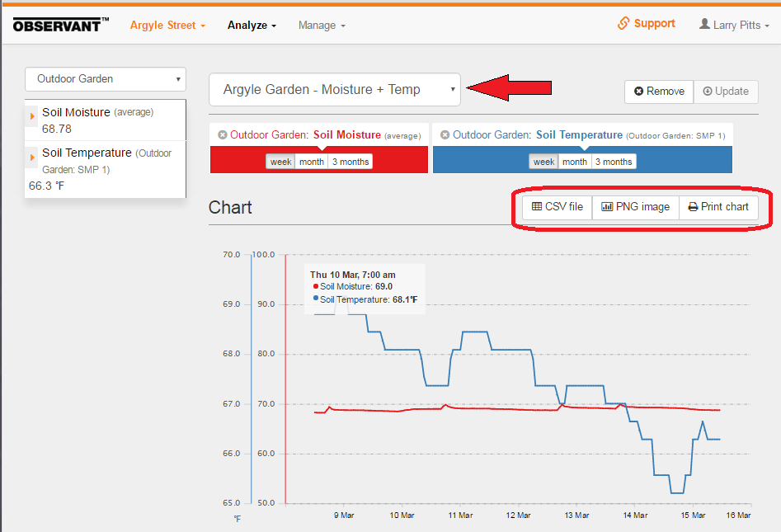Image resolution: width=781 pixels, height=532 pixels.
Task: Open the Manage menu
Action: pyautogui.click(x=322, y=26)
